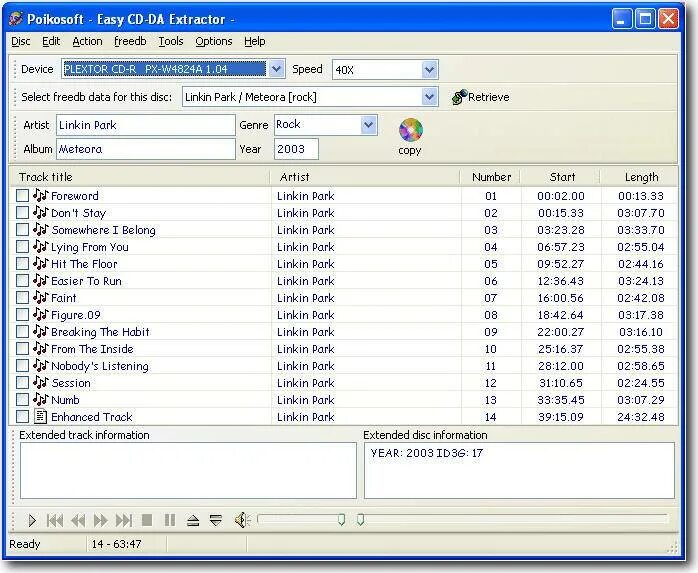Sort by Length column header

point(640,177)
